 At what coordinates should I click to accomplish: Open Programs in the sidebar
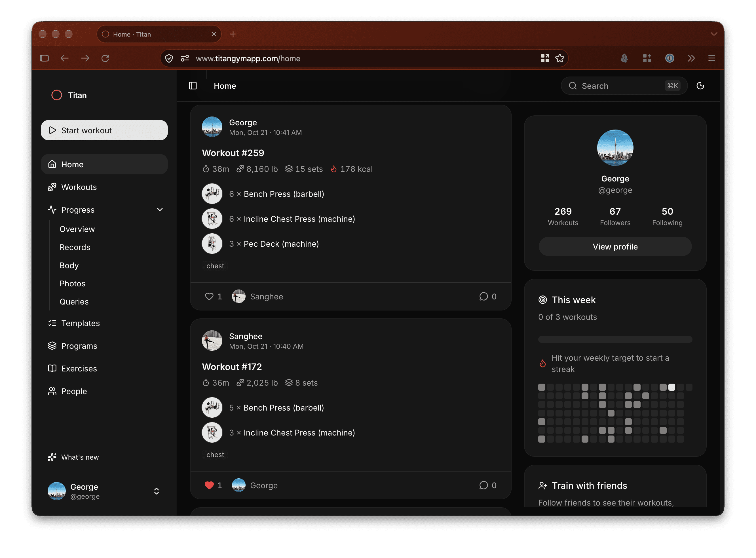(x=104, y=346)
